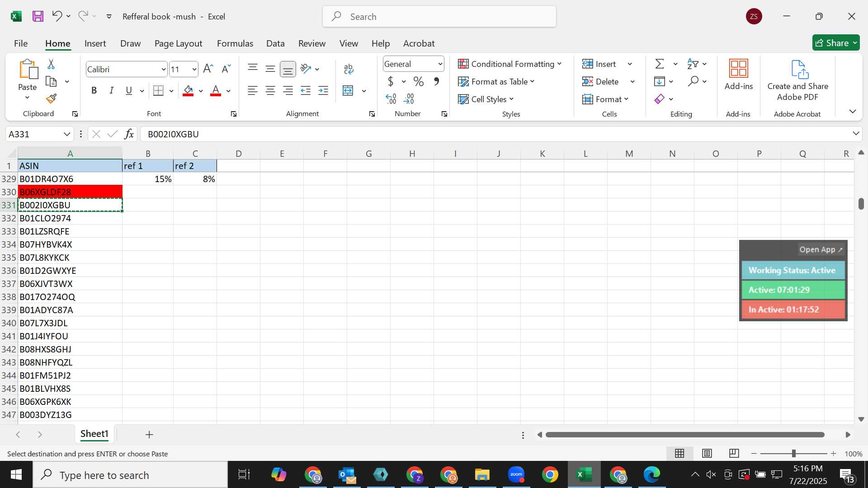Image resolution: width=868 pixels, height=488 pixels.
Task: Select the red cell B06XGLDF28
Action: point(70,192)
